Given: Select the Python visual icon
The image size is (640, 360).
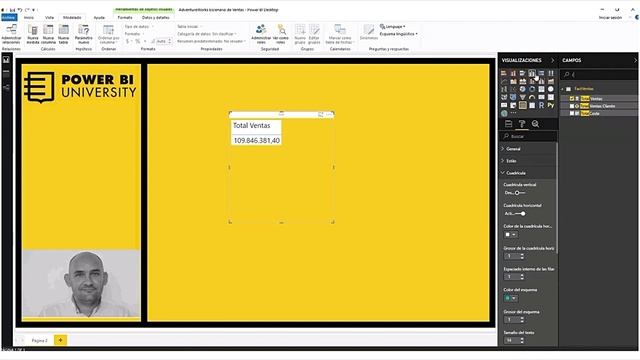Looking at the screenshot, I should pyautogui.click(x=551, y=105).
